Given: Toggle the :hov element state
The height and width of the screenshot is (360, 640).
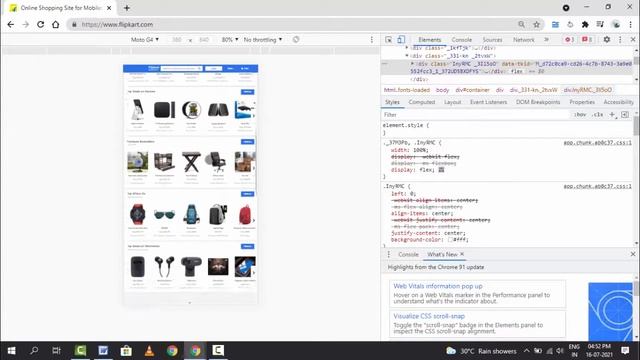Looking at the screenshot, I should pyautogui.click(x=580, y=115).
